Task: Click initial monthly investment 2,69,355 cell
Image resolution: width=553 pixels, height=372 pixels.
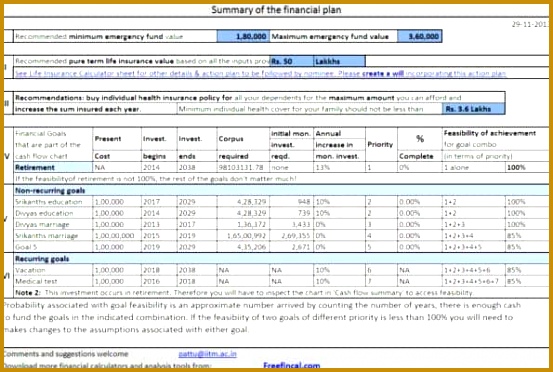Action: click(x=292, y=236)
